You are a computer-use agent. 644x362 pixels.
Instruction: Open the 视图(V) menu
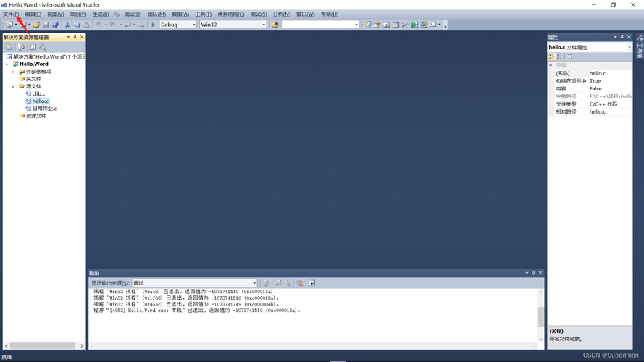click(x=56, y=14)
